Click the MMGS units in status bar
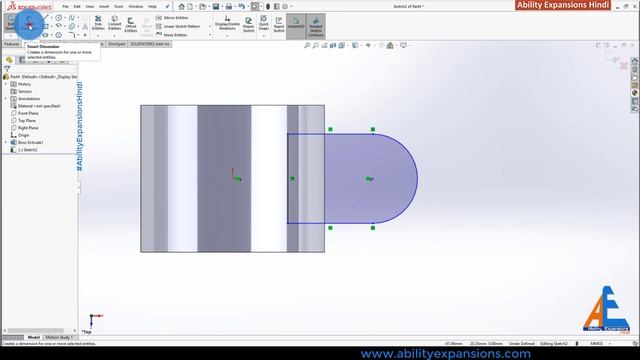640x360 pixels. (x=596, y=344)
